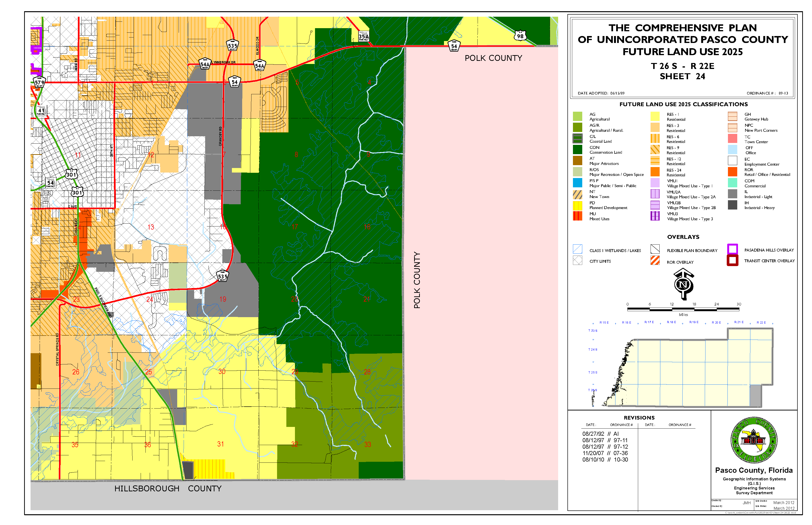Click the 08/10/10 revision entry
This screenshot has width=812, height=525.
(x=605, y=460)
